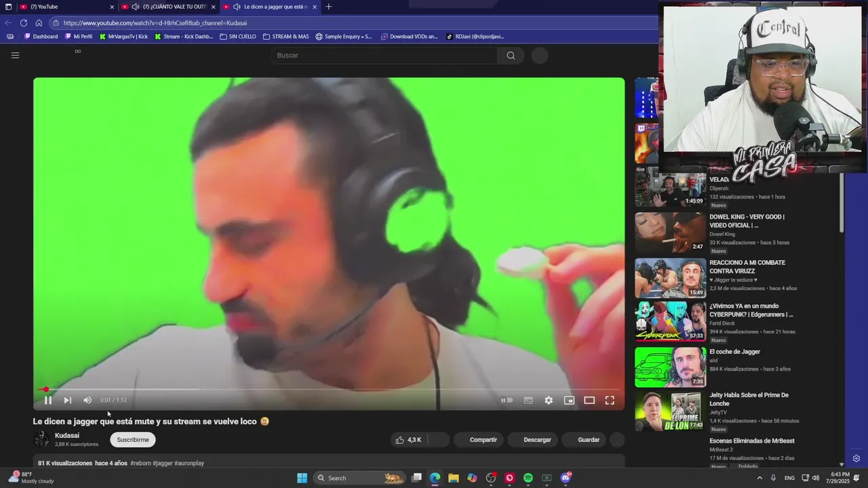Open File Explorer from the taskbar
The width and height of the screenshot is (868, 488).
[x=454, y=478]
